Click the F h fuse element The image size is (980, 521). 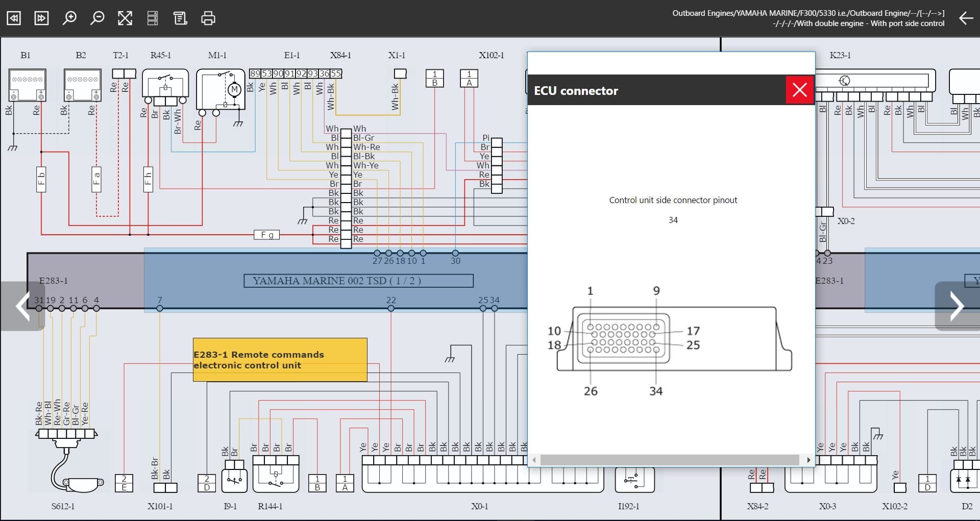148,179
